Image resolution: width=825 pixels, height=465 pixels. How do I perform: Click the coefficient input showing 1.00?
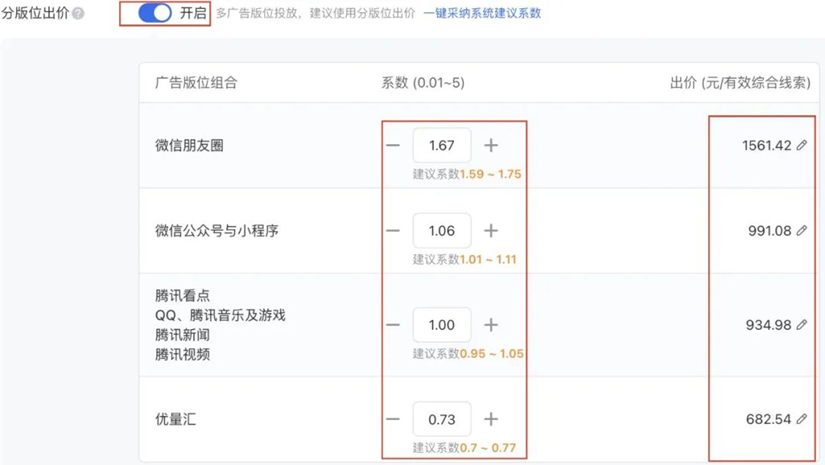441,325
